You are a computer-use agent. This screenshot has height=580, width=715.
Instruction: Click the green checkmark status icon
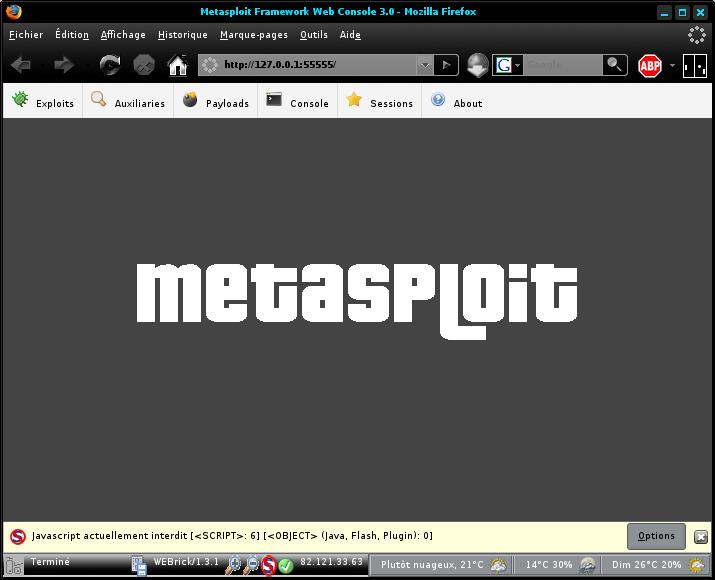tap(286, 566)
